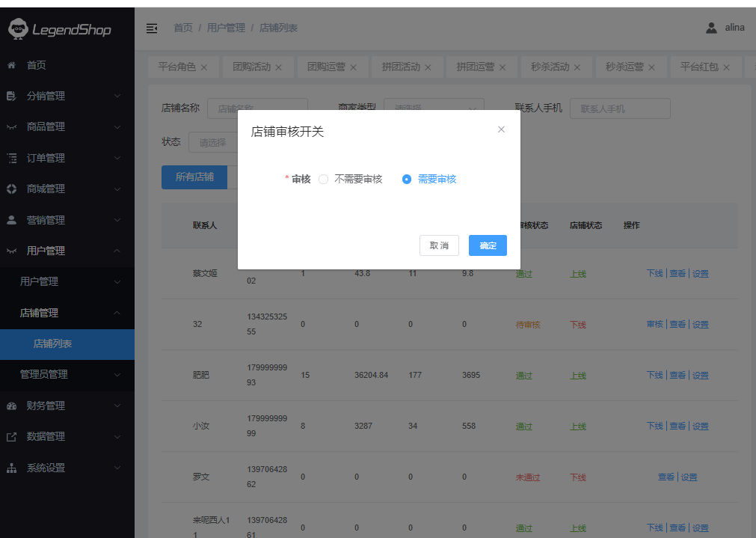756x538 pixels.
Task: Open the 店铺列表 menu item
Action: pyautogui.click(x=52, y=344)
